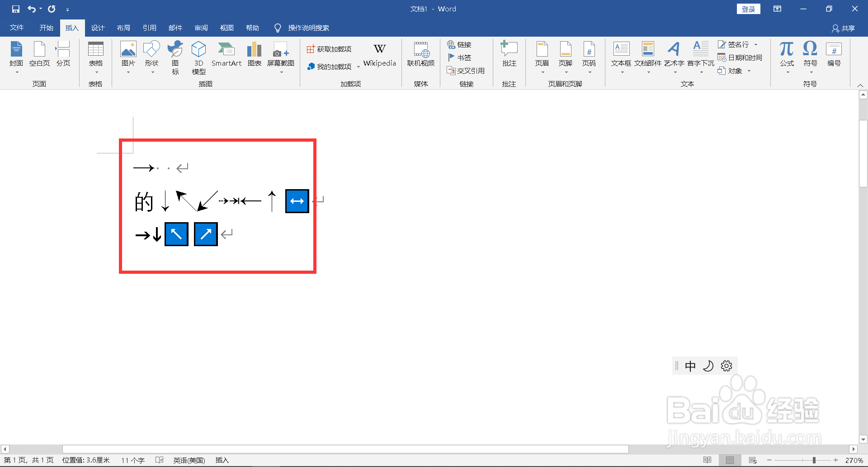Toggle IME moon half/full-width icon
Image resolution: width=868 pixels, height=467 pixels.
(x=708, y=366)
